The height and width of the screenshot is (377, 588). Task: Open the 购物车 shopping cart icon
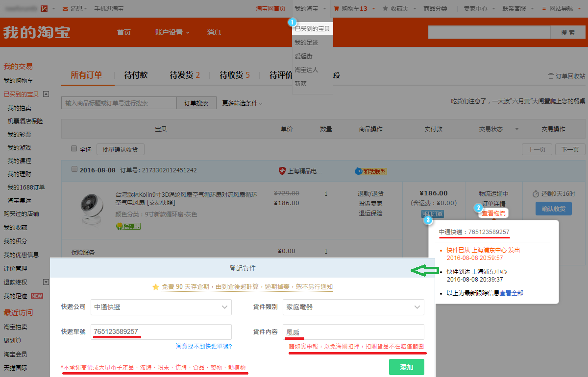[x=336, y=9]
